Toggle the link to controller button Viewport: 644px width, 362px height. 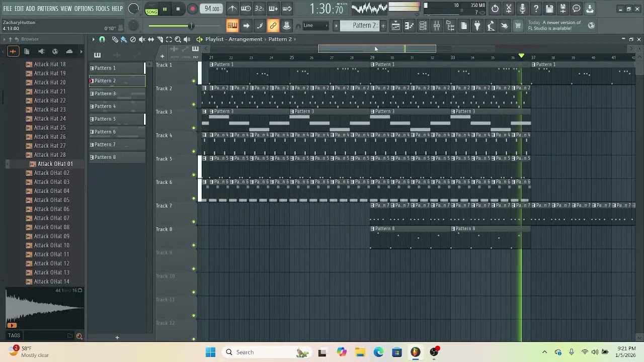coord(273,26)
